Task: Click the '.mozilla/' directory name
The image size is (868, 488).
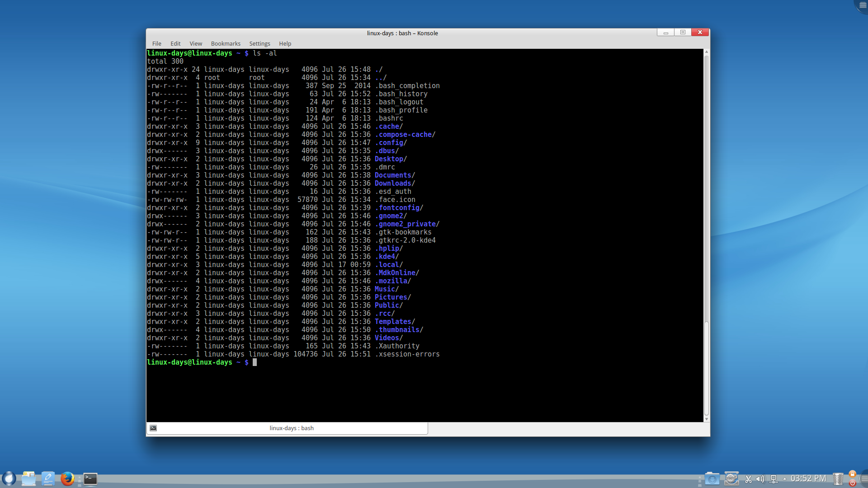Action: coord(393,281)
